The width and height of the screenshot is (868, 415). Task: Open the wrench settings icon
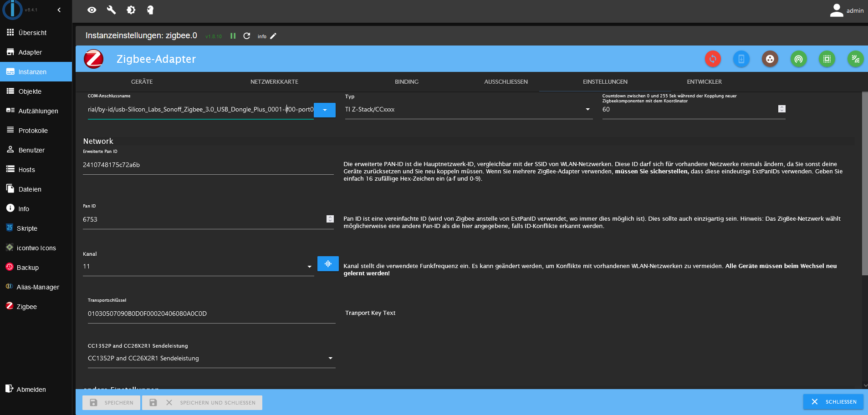(x=111, y=10)
